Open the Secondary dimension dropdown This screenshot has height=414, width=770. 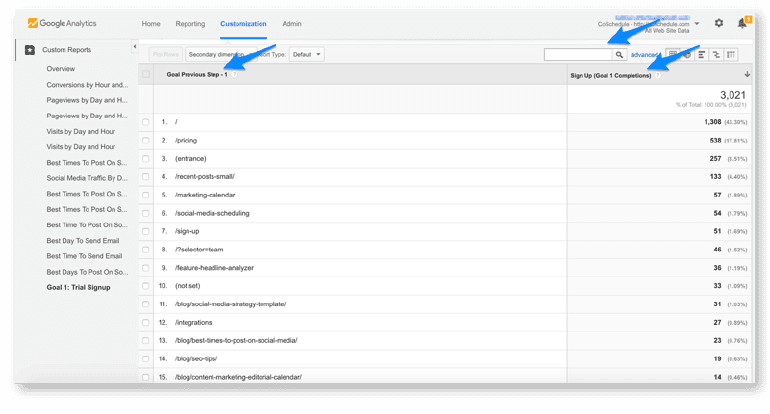221,55
